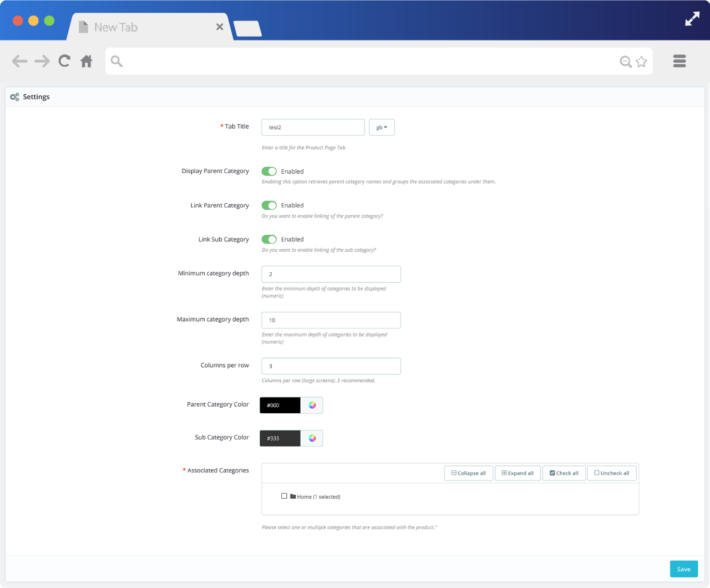Toggle Display Parent Category switch
The width and height of the screenshot is (710, 588).
pyautogui.click(x=269, y=171)
